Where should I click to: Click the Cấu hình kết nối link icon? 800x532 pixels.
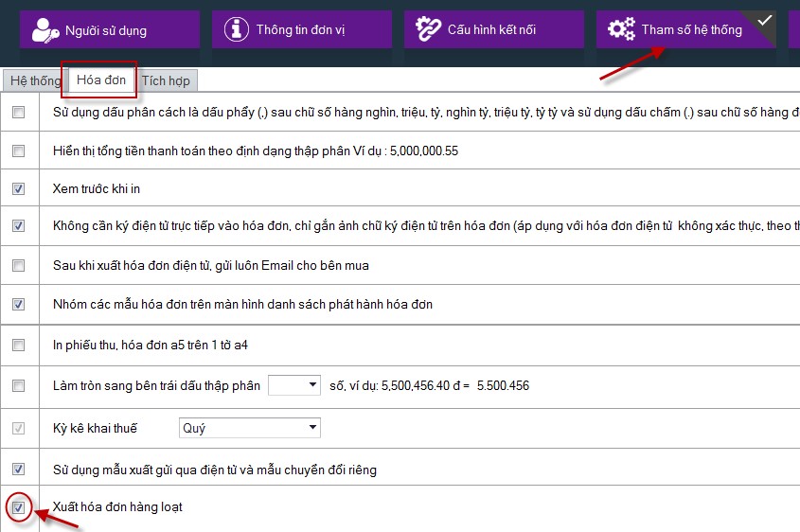click(429, 29)
